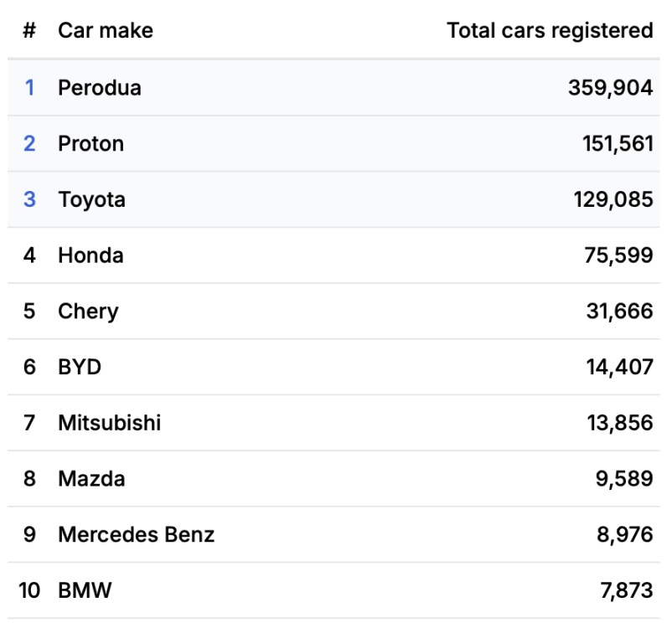Select the blue rank number 2
Viewport: 672px width, 628px height.
click(29, 144)
